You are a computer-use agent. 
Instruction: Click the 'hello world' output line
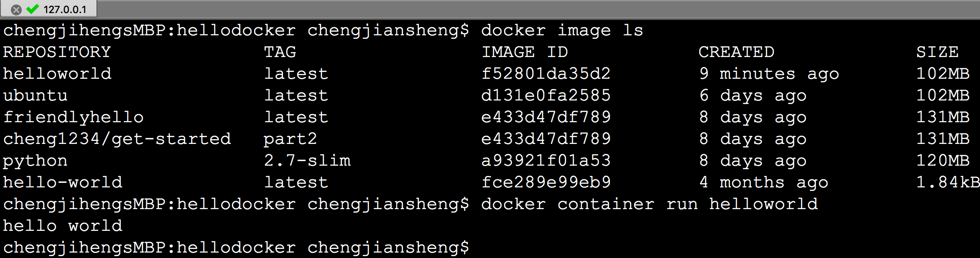click(x=62, y=226)
